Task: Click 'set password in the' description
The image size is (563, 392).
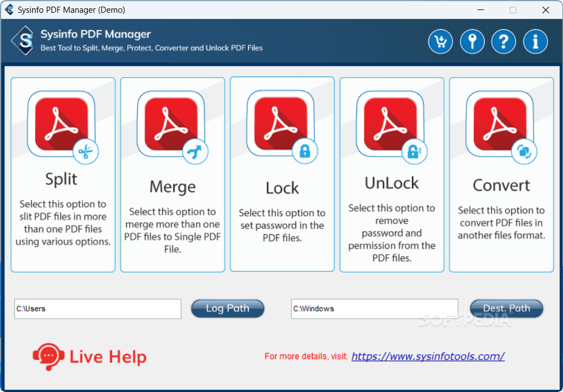Action: 282,225
